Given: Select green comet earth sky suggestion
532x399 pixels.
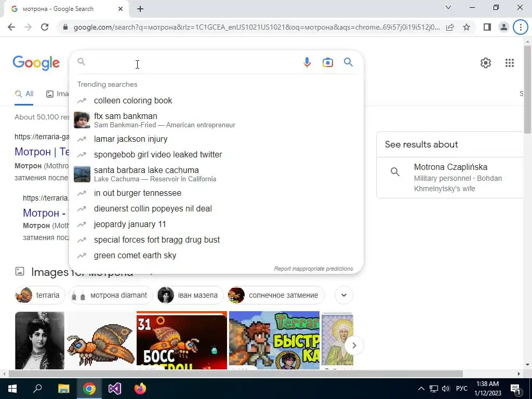Looking at the screenshot, I should click(x=216, y=255).
